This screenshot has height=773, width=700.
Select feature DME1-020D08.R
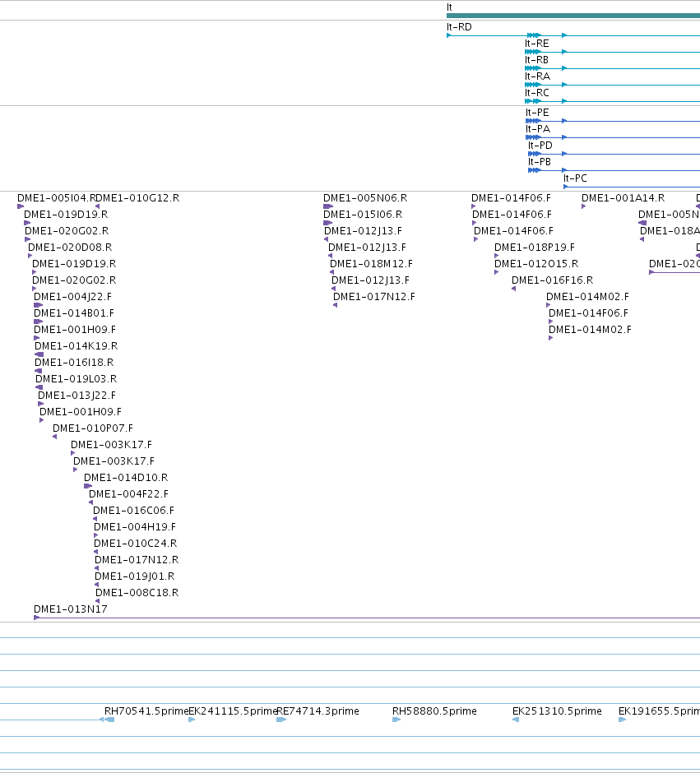(x=70, y=247)
